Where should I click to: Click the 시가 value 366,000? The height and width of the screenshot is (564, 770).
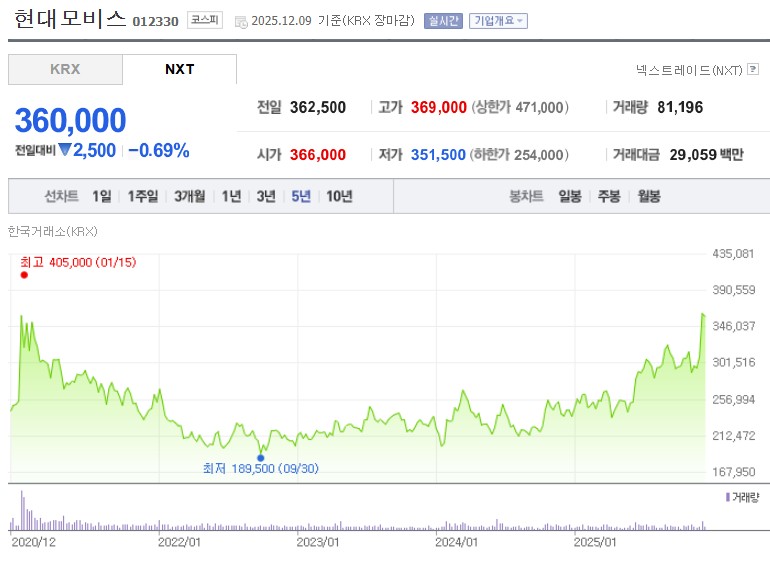pos(318,155)
